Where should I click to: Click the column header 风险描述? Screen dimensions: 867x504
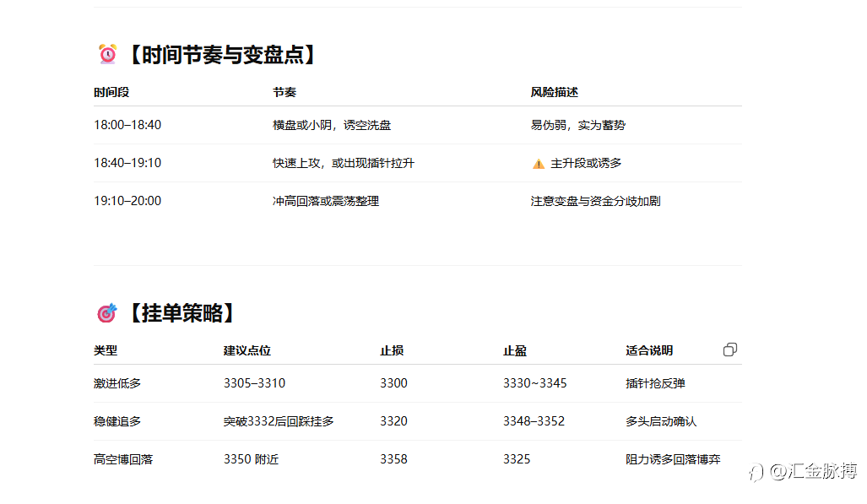[554, 92]
